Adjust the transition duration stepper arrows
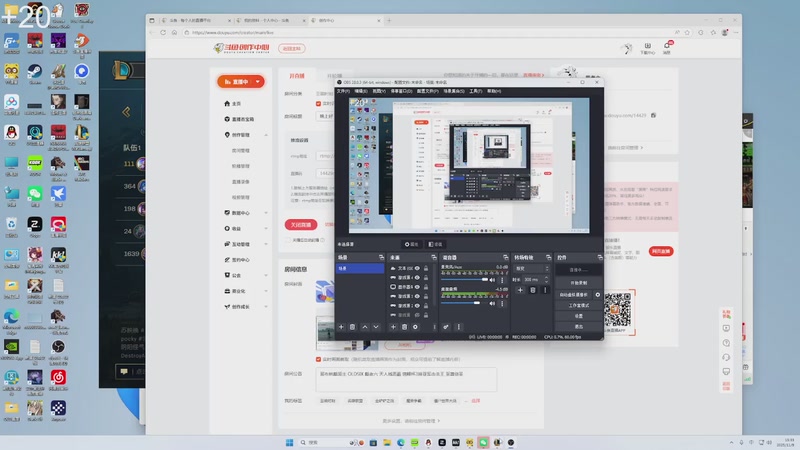Image resolution: width=800 pixels, height=450 pixels. pos(546,280)
